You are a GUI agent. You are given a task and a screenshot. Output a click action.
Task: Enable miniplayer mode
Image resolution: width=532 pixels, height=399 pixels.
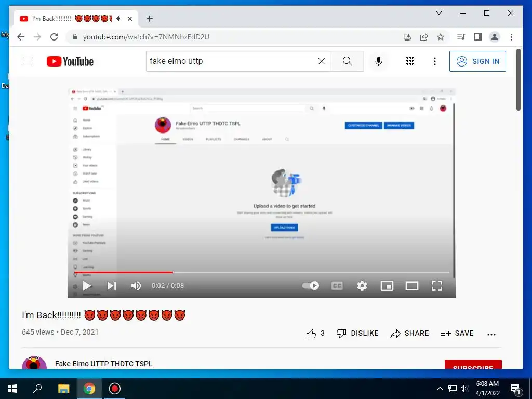click(x=387, y=286)
